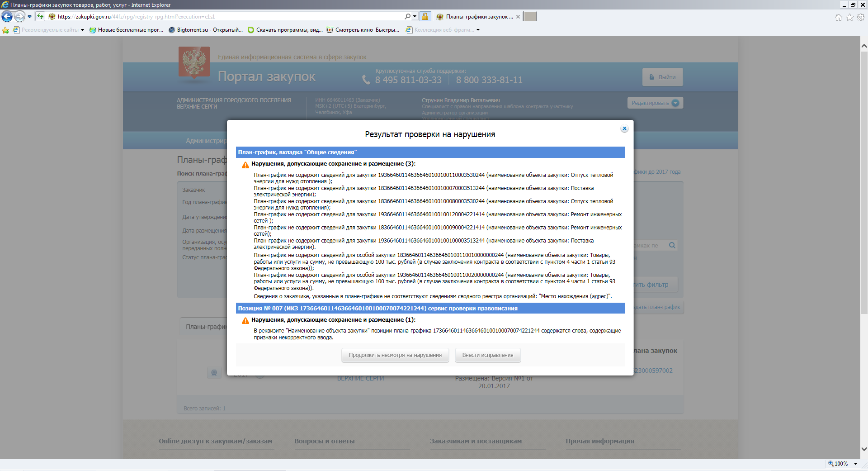Click the address bar URL field

point(226,17)
